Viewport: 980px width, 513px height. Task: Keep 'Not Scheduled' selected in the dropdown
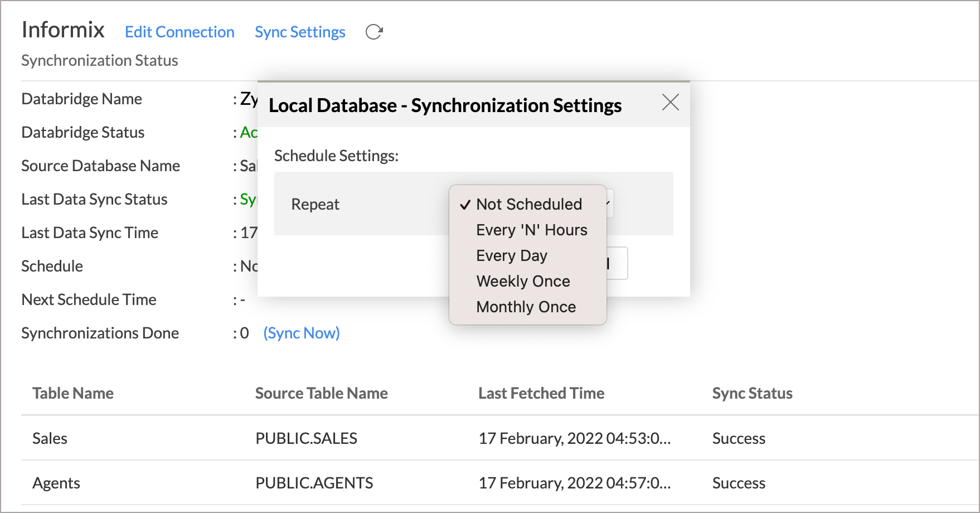pos(528,205)
